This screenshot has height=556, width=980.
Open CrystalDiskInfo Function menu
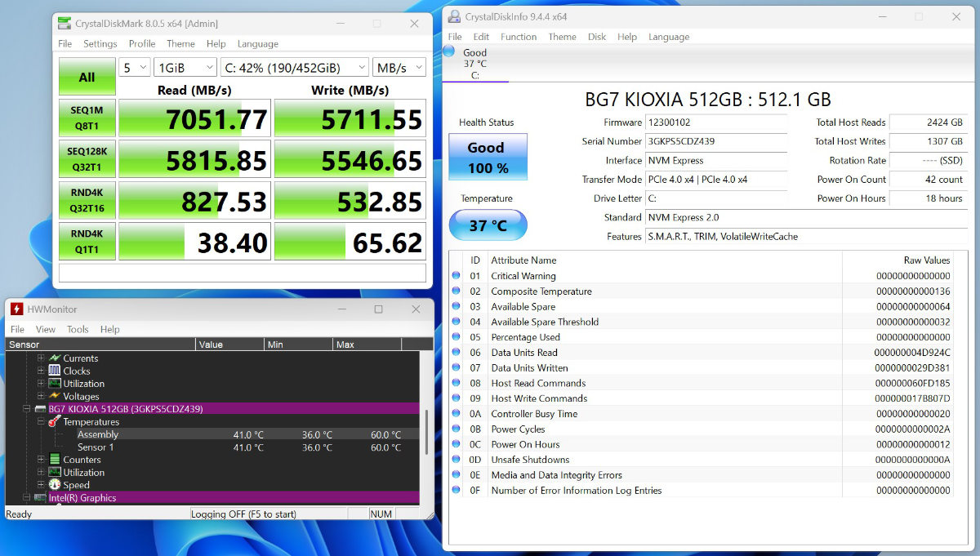(519, 37)
